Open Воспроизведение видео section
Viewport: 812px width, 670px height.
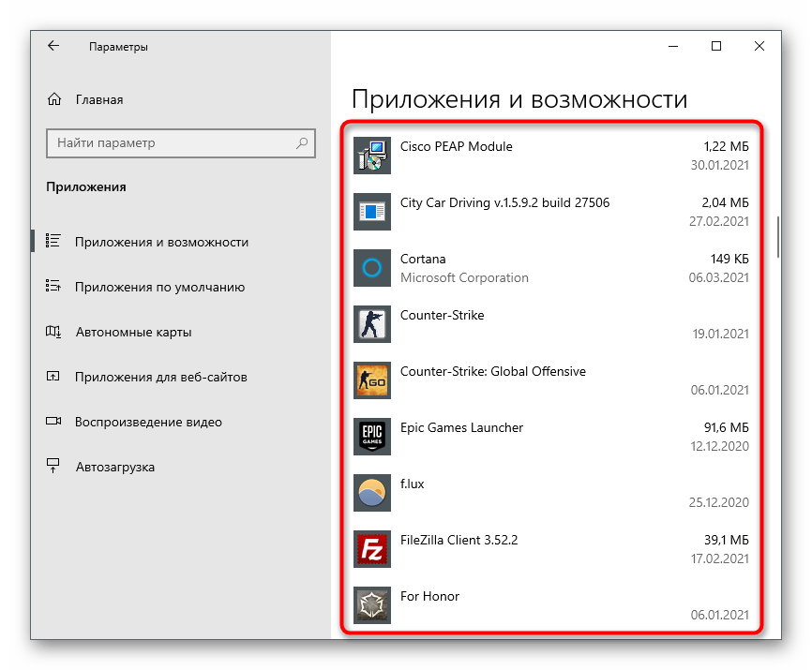148,422
